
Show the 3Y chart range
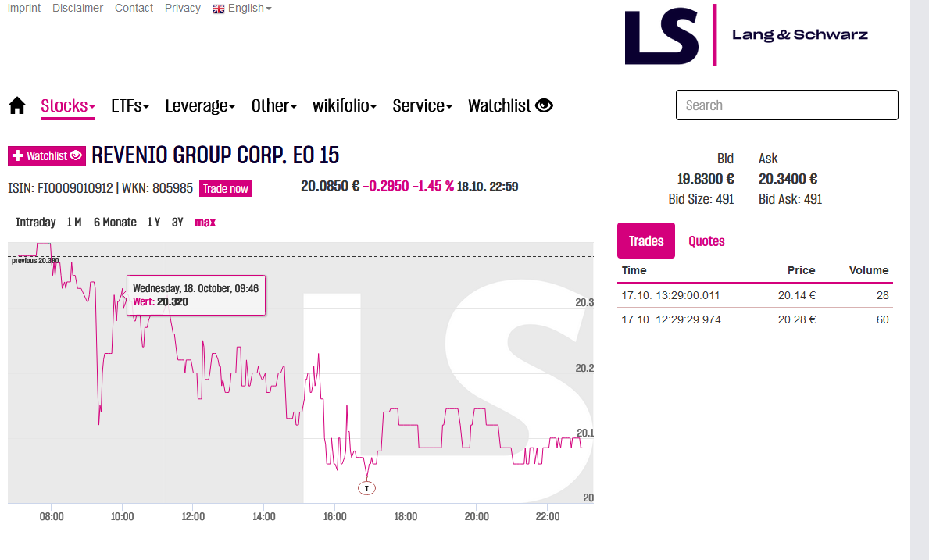[x=177, y=223]
